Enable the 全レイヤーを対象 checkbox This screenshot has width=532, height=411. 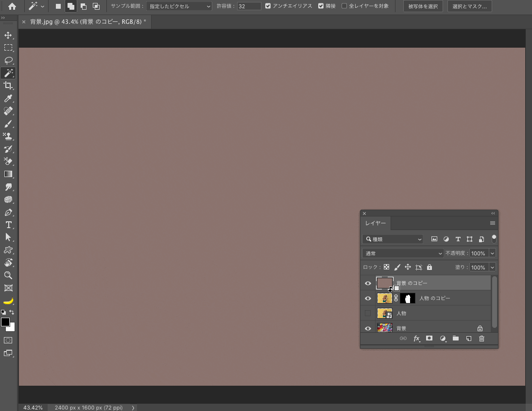(344, 6)
